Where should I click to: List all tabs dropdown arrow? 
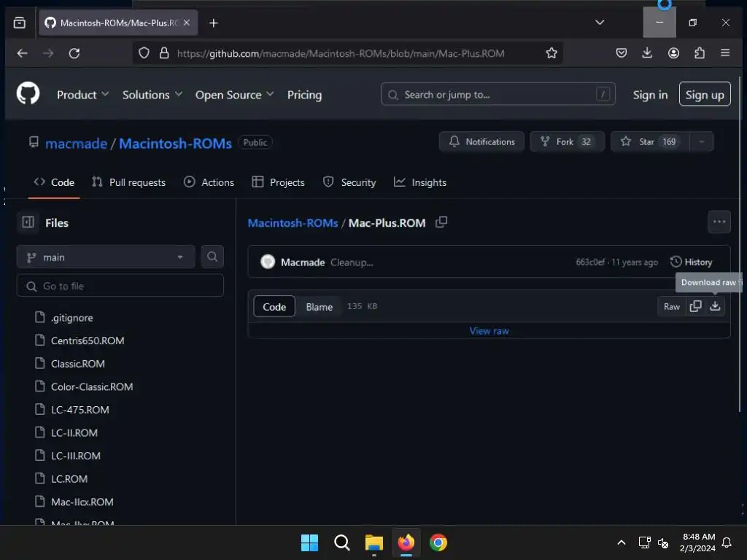[600, 23]
